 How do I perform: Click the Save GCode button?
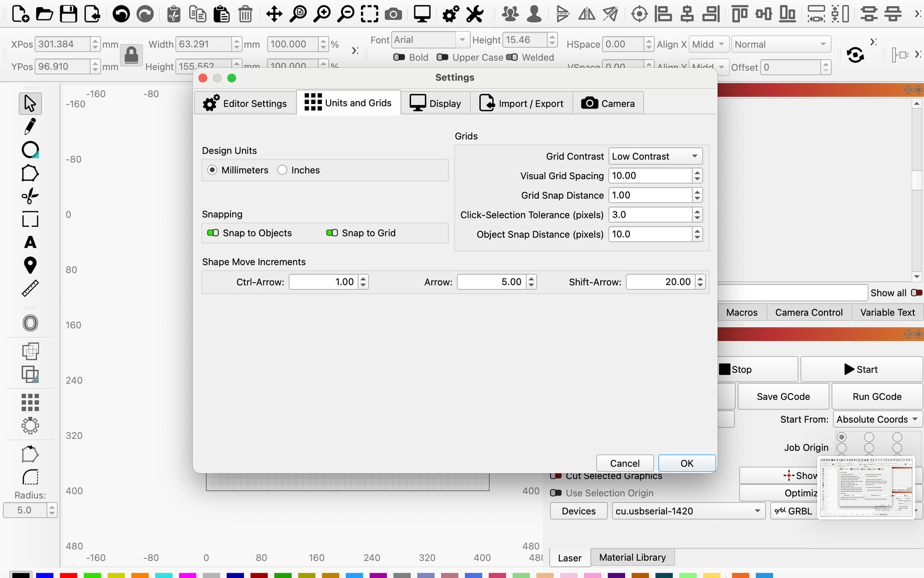point(783,397)
